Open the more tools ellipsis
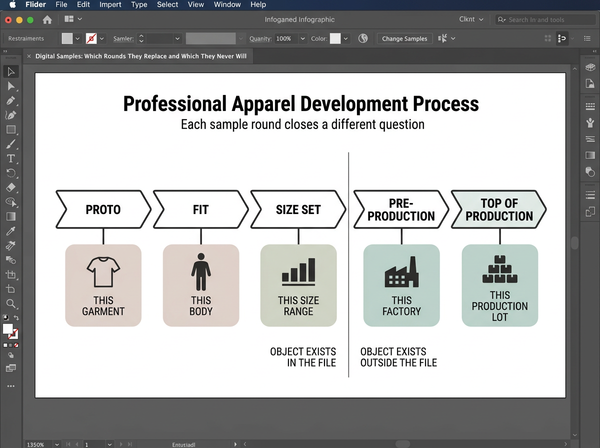Viewport: 600px width, 448px height. point(11,386)
